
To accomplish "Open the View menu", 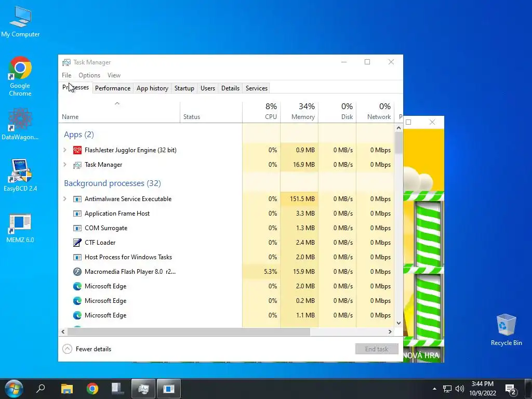I will pyautogui.click(x=114, y=75).
